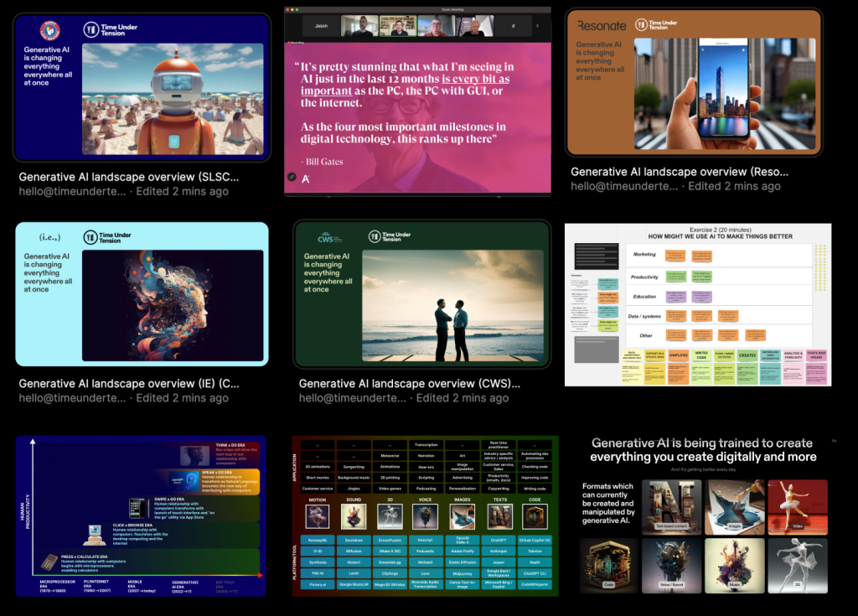The width and height of the screenshot is (858, 616).
Task: Click the round SLSC club badge icon
Action: tap(50, 30)
